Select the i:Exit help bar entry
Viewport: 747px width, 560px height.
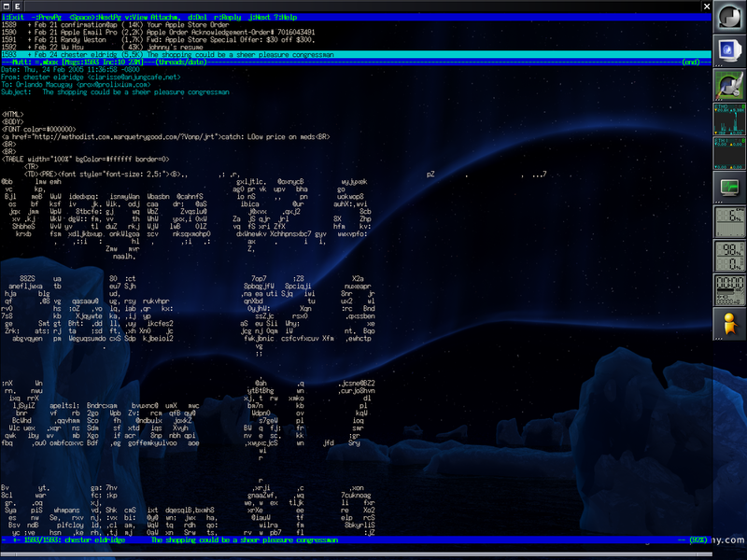(13, 17)
